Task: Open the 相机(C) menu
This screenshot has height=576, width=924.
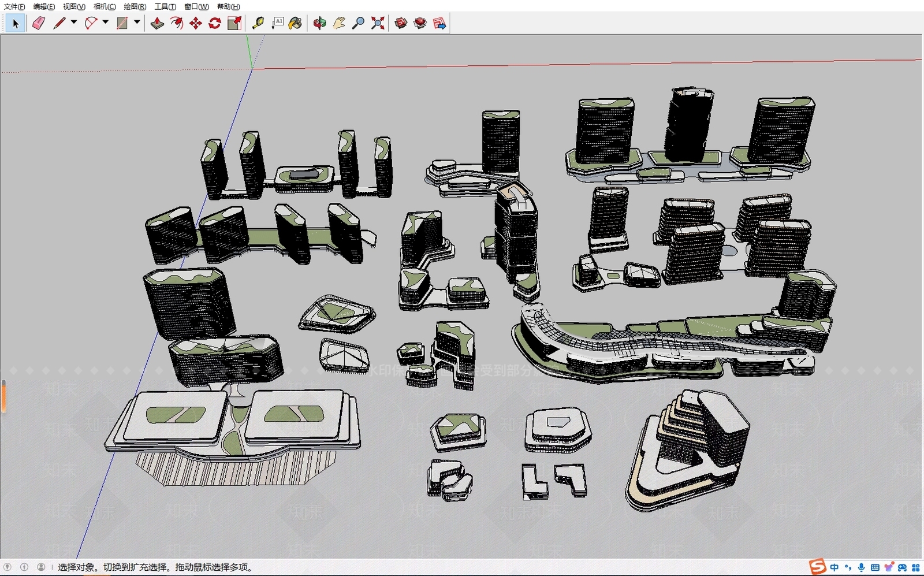Action: coord(105,6)
